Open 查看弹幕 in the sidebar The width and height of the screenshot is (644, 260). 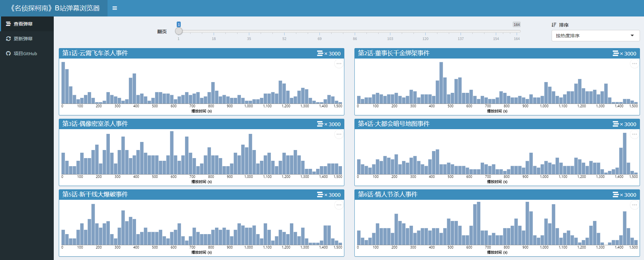pos(27,24)
